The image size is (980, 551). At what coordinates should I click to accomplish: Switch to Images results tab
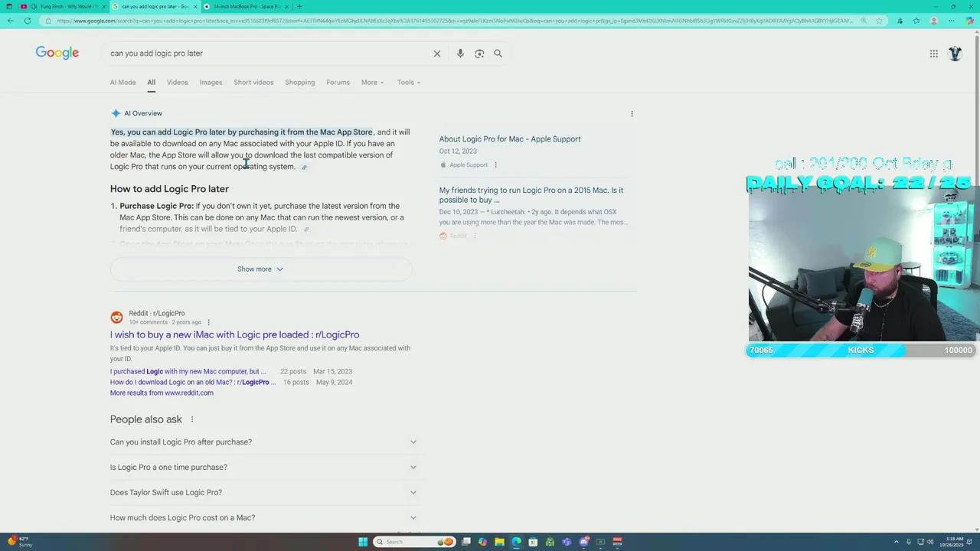tap(211, 83)
